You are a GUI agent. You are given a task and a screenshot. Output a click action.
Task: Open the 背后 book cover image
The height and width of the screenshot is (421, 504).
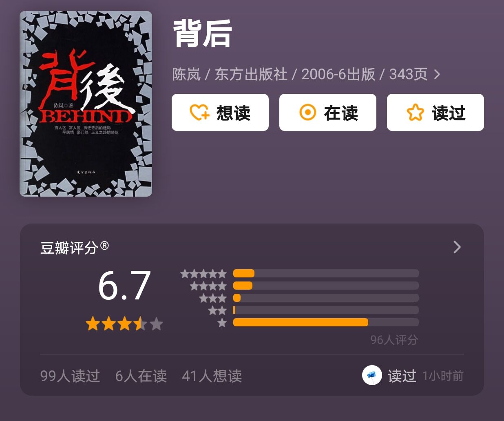pyautogui.click(x=86, y=104)
